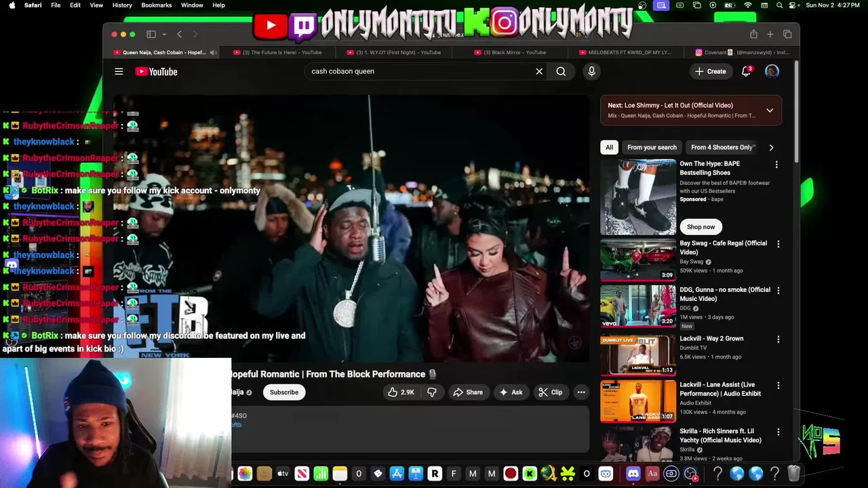Create a Clip of this video

(x=550, y=392)
